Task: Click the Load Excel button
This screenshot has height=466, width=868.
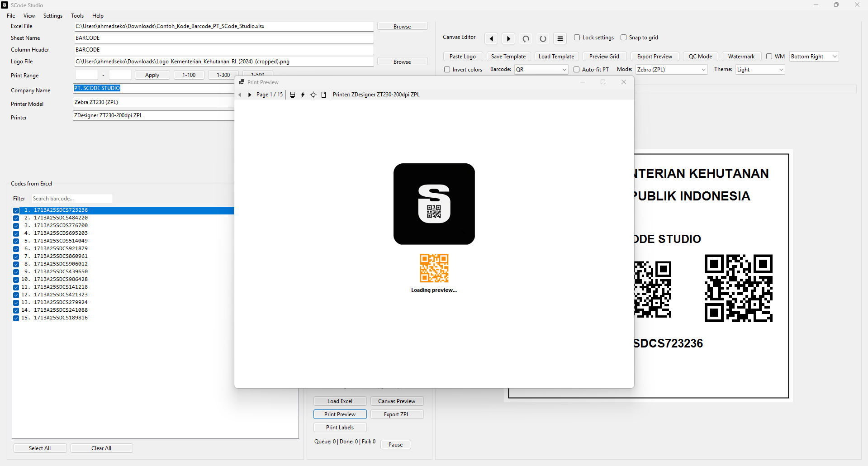Action: tap(340, 401)
